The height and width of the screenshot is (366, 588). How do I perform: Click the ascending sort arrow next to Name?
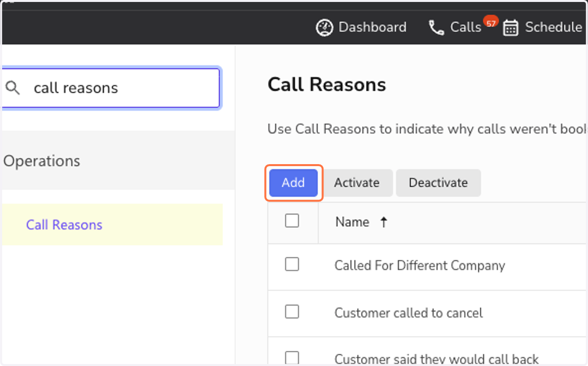[384, 222]
